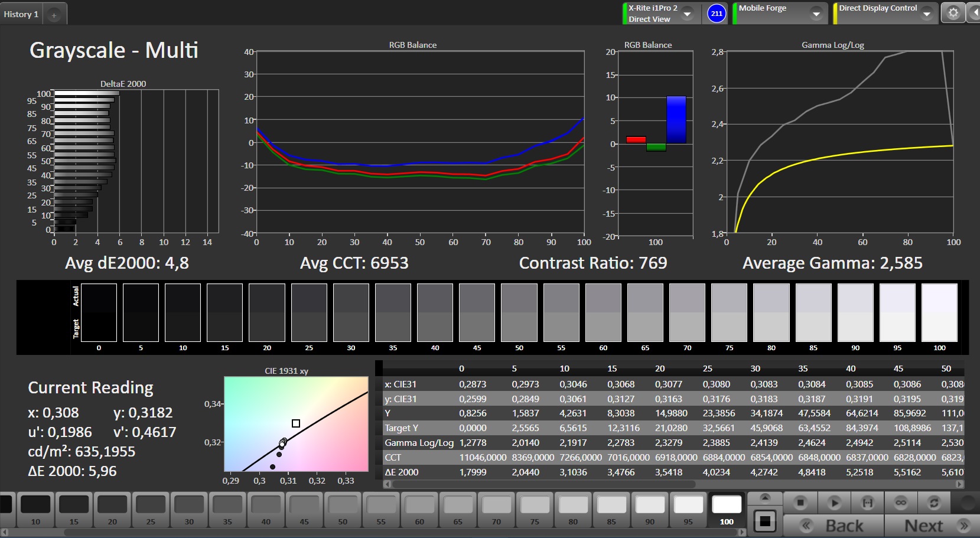Click the 'Contrast Ratio: 769' readout
The height and width of the screenshot is (538, 980).
tap(593, 263)
